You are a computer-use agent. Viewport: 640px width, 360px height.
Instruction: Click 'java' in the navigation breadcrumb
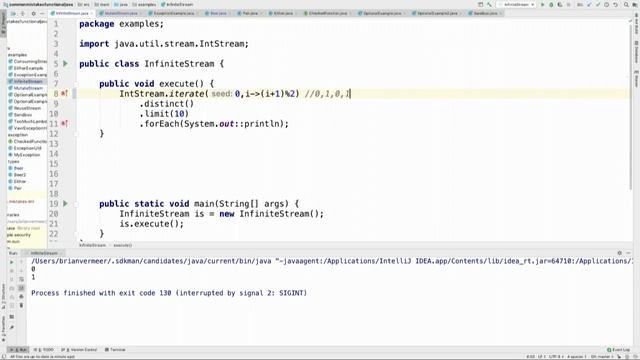(x=121, y=4)
